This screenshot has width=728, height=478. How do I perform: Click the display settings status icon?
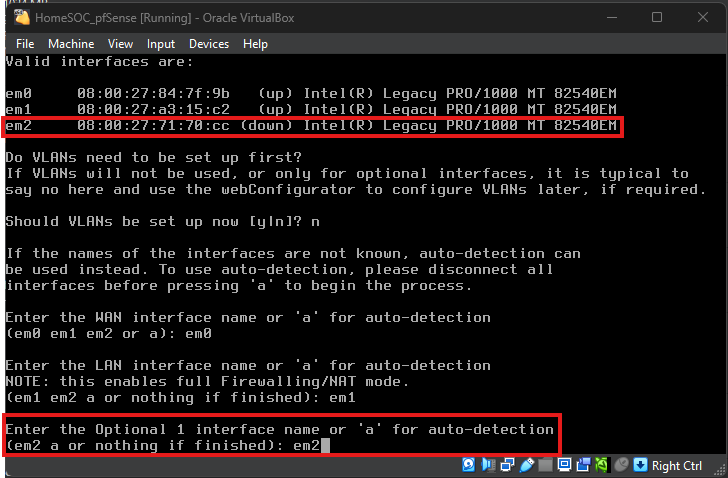click(563, 465)
